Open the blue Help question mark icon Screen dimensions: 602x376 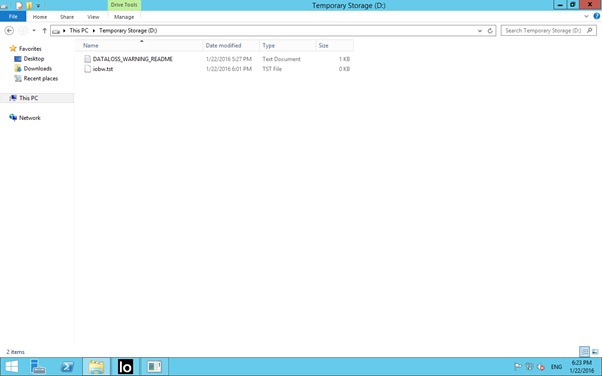click(597, 16)
